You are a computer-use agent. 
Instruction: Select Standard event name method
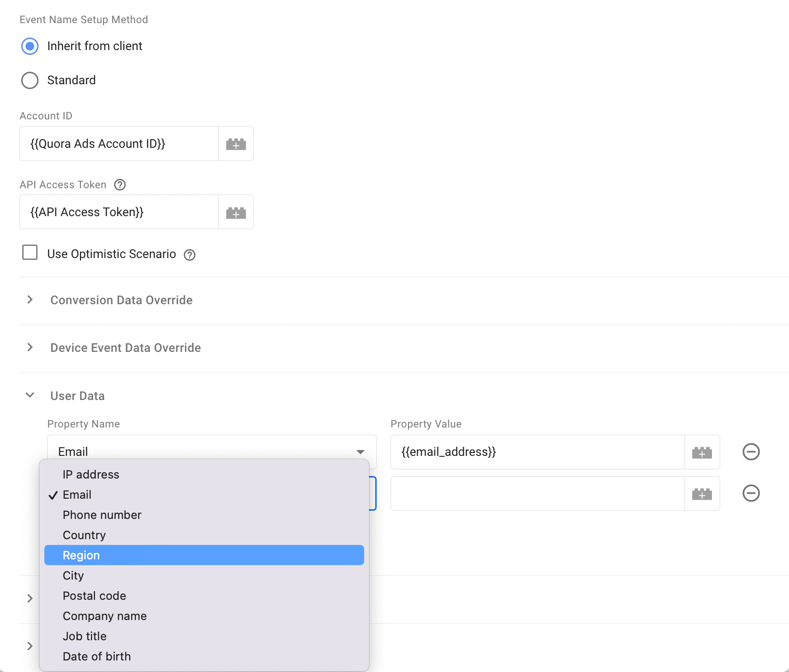[x=30, y=80]
